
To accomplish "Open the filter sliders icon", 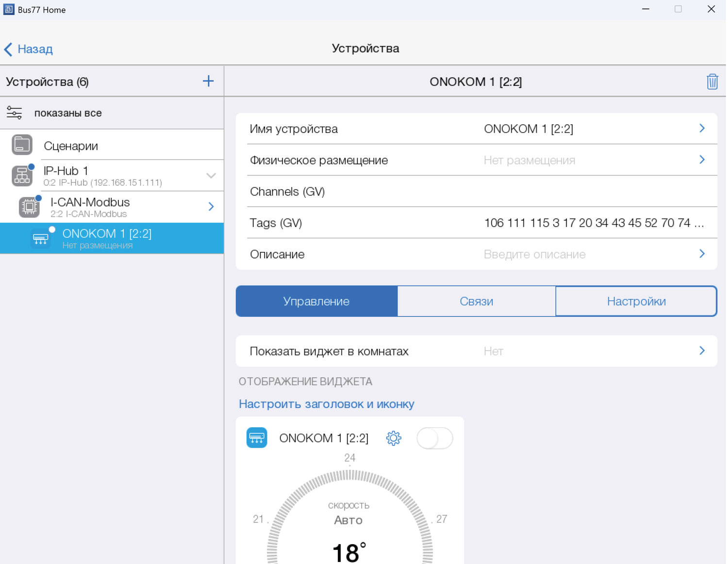I will (14, 113).
